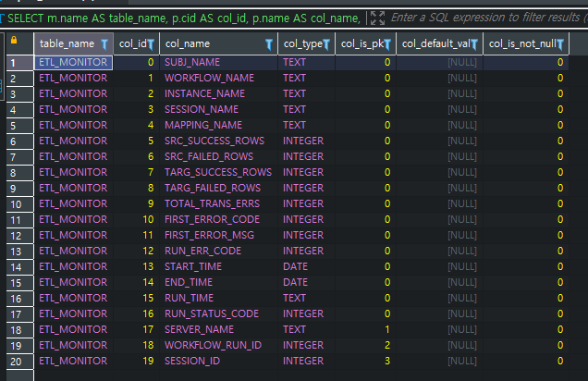Click TEXT type cell in RUN_TIME row

(306, 299)
